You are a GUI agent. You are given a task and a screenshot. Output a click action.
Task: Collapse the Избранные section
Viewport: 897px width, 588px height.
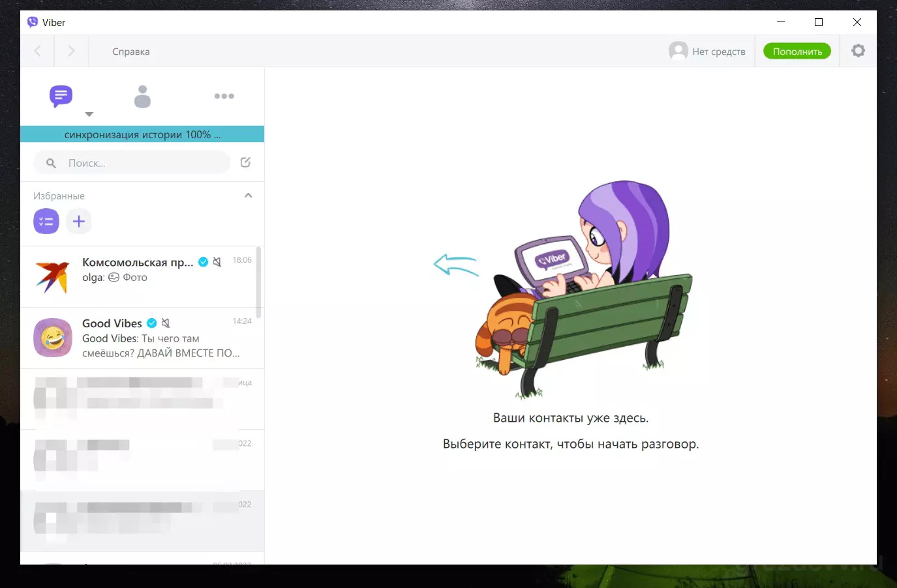point(248,196)
